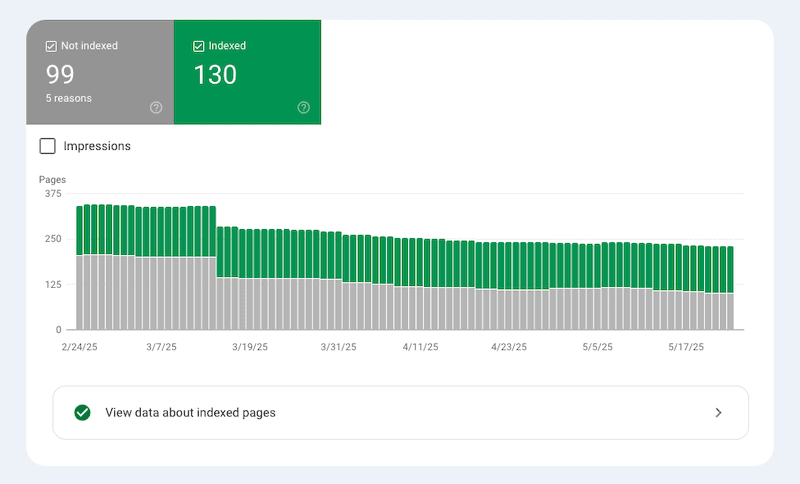This screenshot has height=484, width=800.
Task: Click the 4/23/25 axis date label
Action: [x=509, y=347]
